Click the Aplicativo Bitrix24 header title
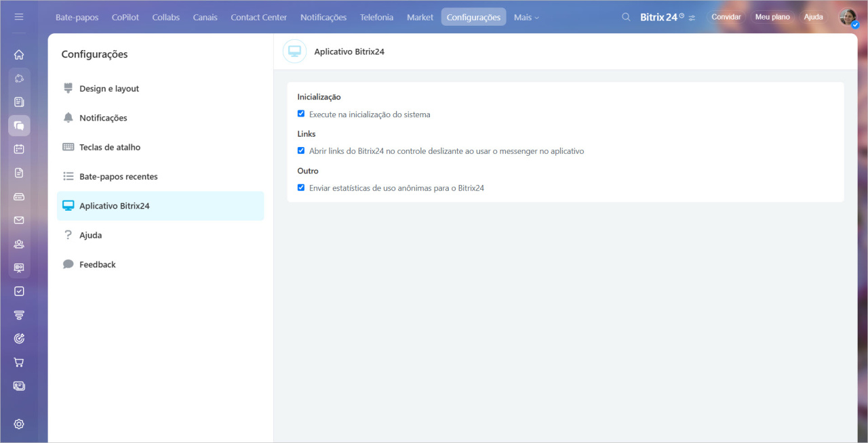Screen dimensions: 868x443 pos(349,51)
